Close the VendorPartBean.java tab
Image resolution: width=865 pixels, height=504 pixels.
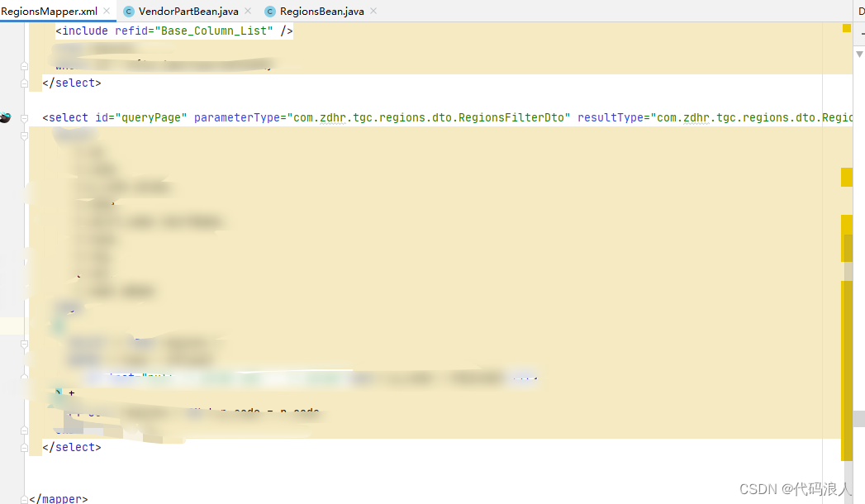[248, 11]
